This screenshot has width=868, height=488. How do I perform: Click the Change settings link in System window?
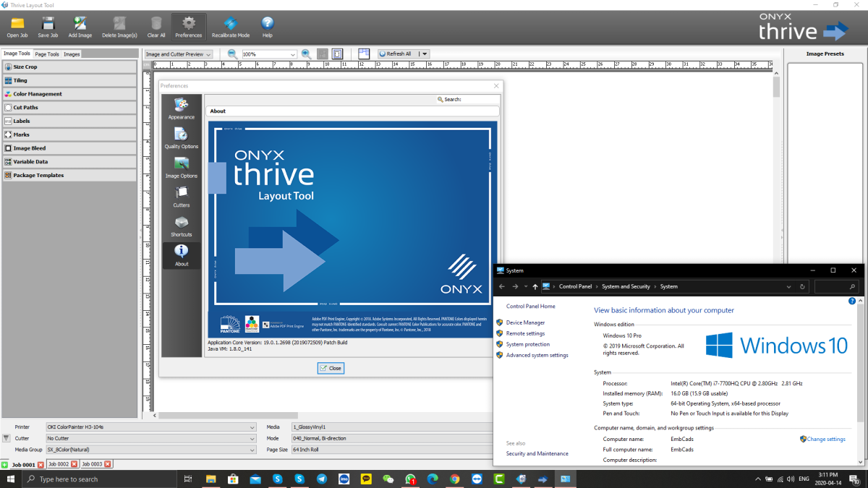click(827, 439)
